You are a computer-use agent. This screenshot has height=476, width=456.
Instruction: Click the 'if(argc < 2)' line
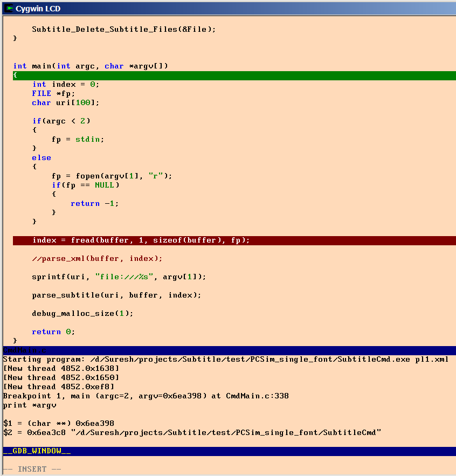(61, 121)
